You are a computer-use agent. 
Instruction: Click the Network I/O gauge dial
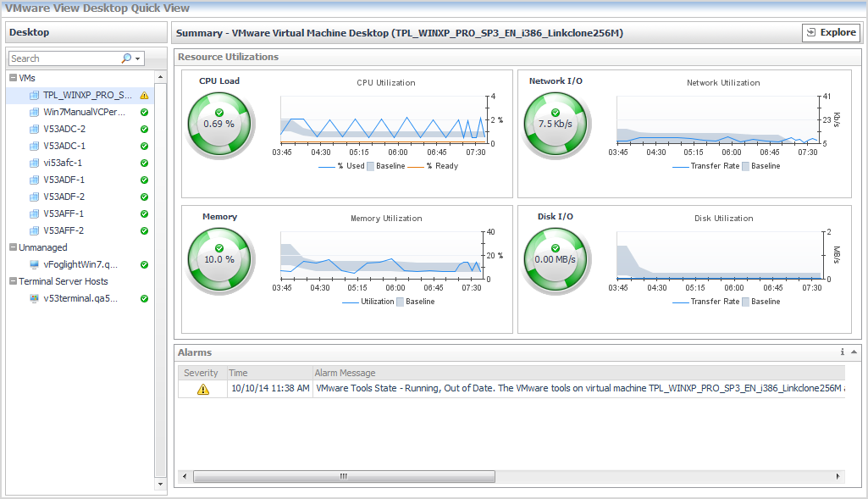click(x=556, y=125)
